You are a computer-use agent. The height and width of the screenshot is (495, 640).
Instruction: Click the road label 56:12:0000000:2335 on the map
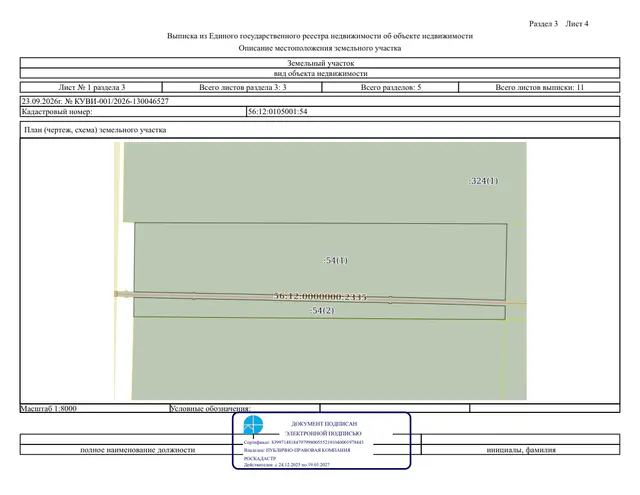coord(320,296)
